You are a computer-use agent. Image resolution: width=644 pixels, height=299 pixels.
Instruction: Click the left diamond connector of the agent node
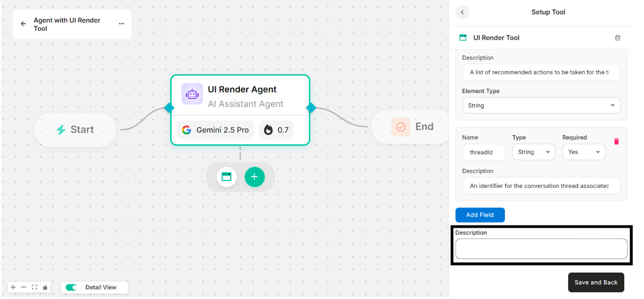[x=169, y=108]
